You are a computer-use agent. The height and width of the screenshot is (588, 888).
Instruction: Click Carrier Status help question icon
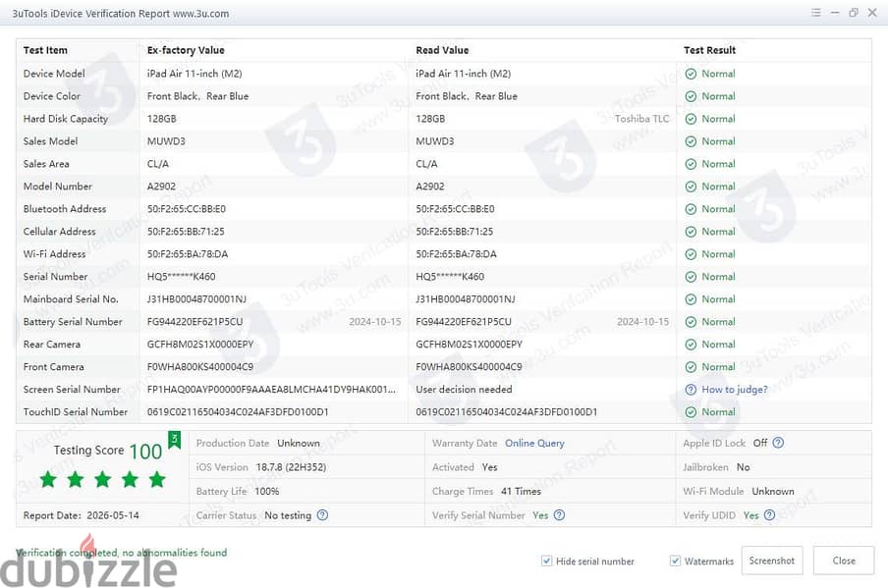pos(322,515)
